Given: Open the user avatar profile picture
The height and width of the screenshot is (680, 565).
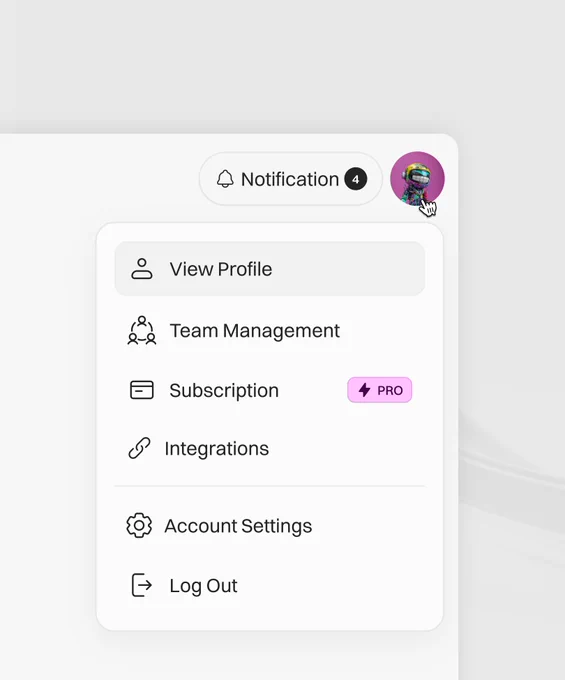Looking at the screenshot, I should (x=417, y=178).
